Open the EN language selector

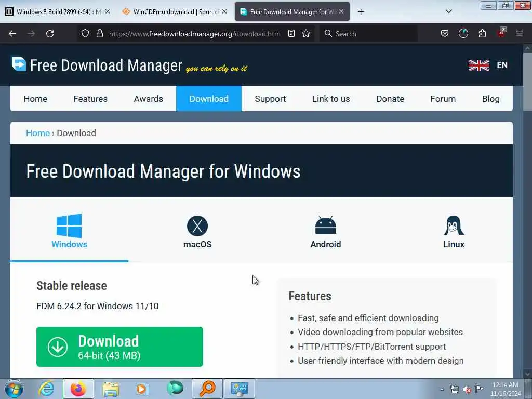point(502,65)
